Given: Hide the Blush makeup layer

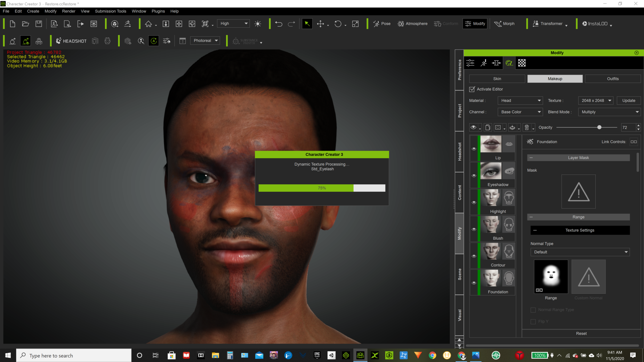Looking at the screenshot, I should click(x=474, y=229).
